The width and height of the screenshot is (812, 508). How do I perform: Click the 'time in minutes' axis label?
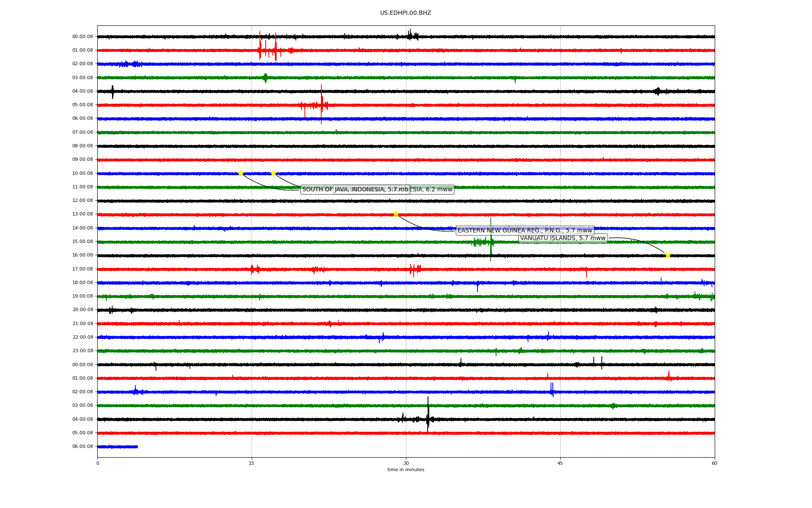click(x=406, y=470)
